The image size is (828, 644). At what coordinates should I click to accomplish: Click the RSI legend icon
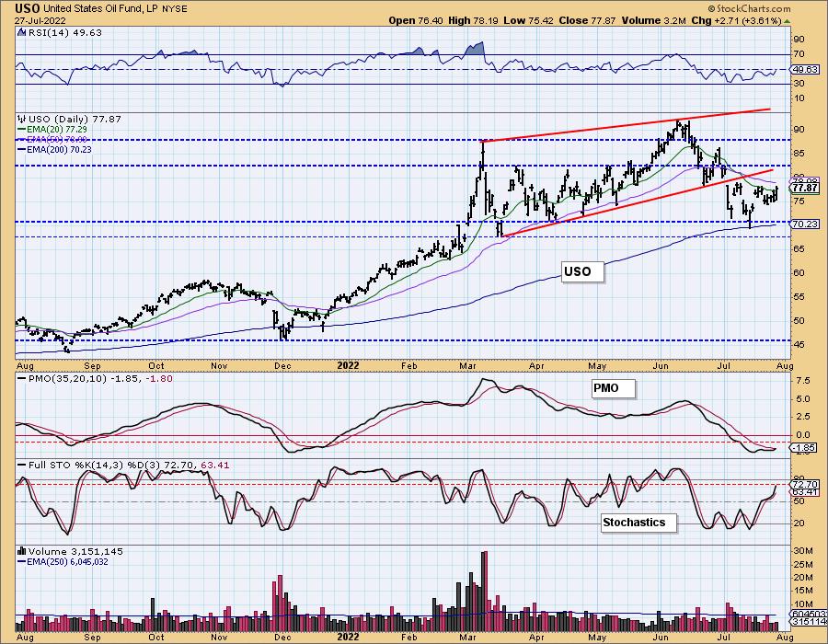(21, 33)
